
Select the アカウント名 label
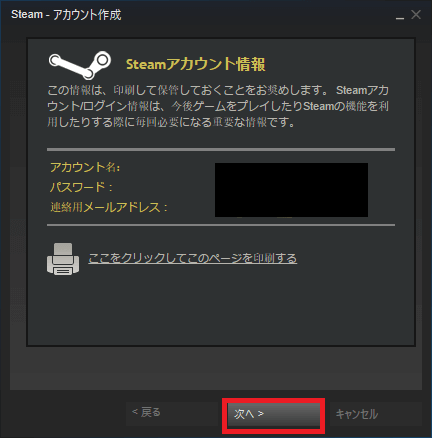point(85,167)
